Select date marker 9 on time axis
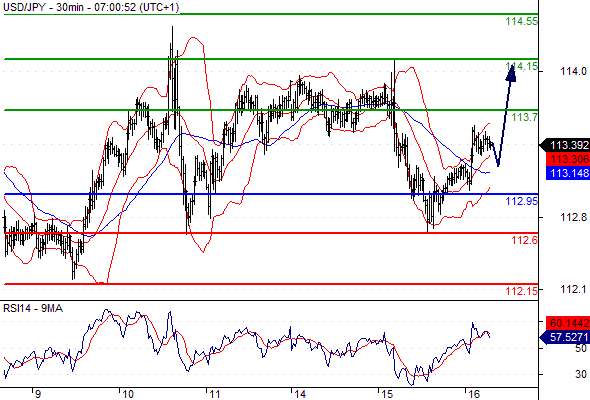 [x=37, y=394]
